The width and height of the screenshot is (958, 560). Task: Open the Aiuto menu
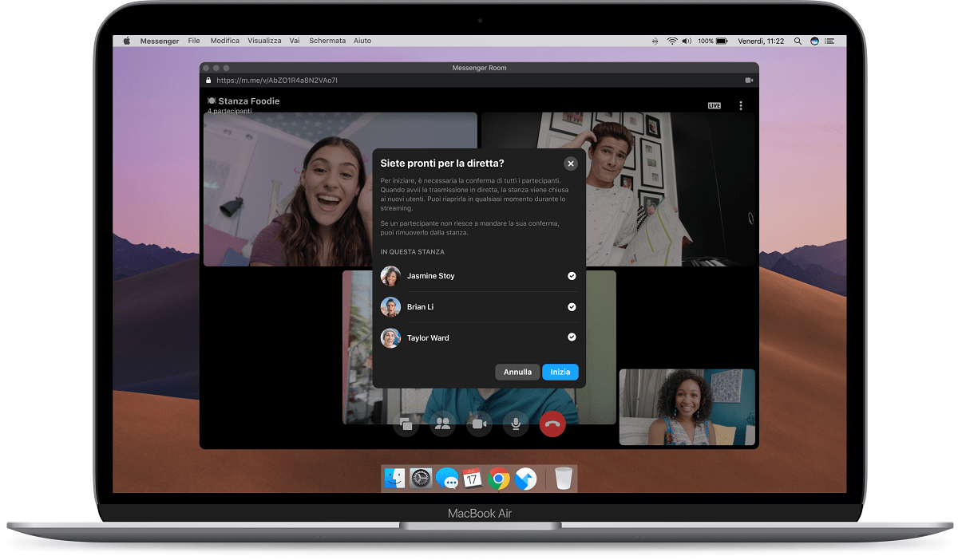(362, 41)
